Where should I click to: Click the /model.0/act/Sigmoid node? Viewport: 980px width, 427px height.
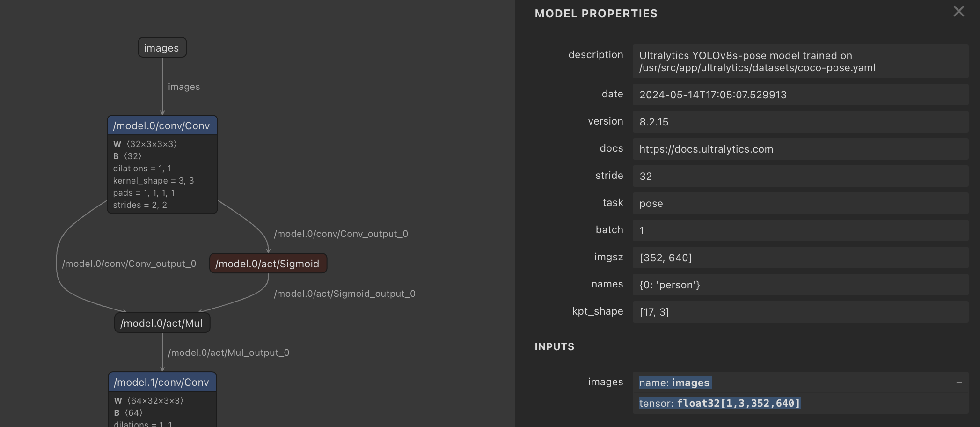tap(268, 264)
